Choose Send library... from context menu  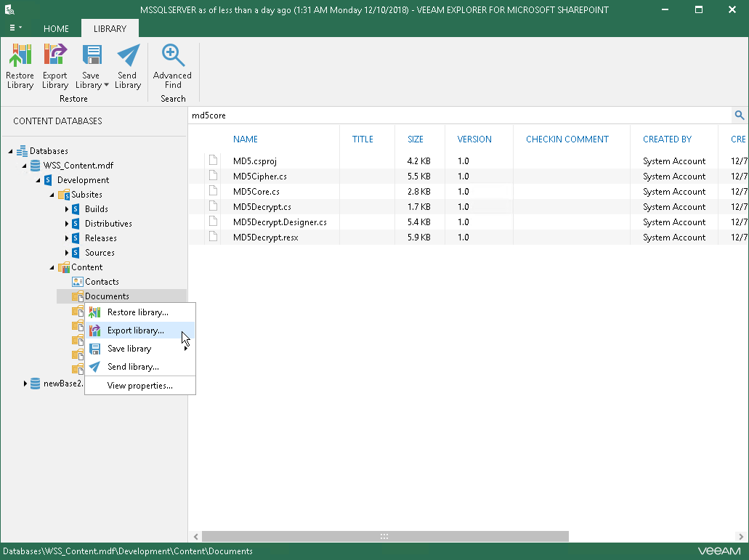(140, 367)
